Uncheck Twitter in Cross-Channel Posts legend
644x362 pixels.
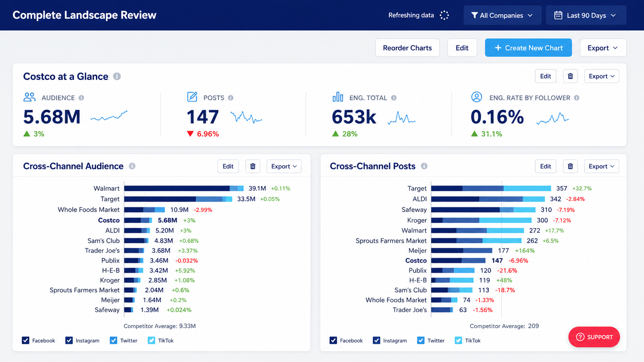(x=421, y=340)
